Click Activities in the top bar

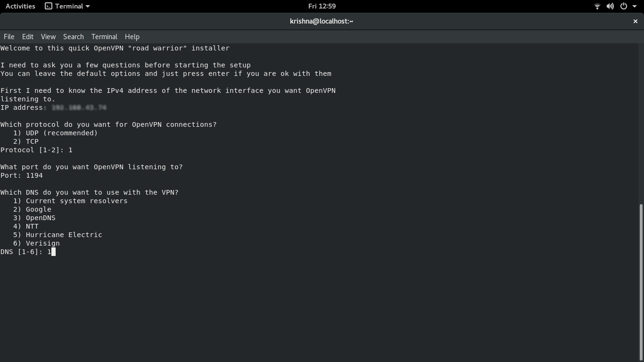click(x=20, y=6)
